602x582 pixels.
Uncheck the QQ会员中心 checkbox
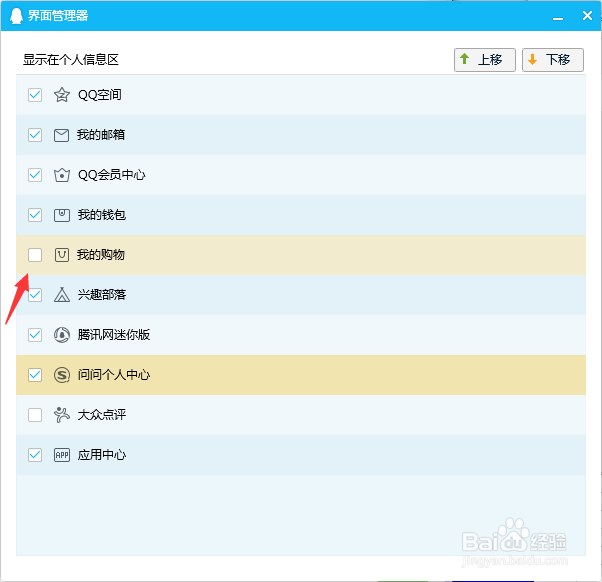[35, 175]
